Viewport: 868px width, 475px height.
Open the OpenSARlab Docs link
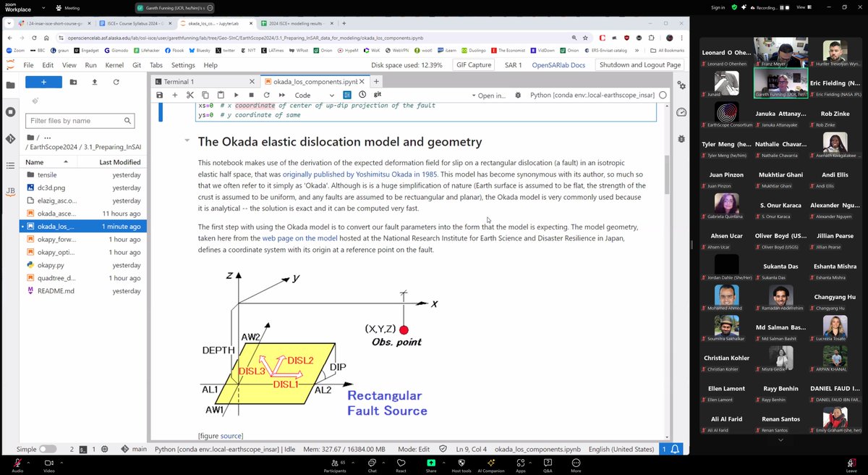558,64
